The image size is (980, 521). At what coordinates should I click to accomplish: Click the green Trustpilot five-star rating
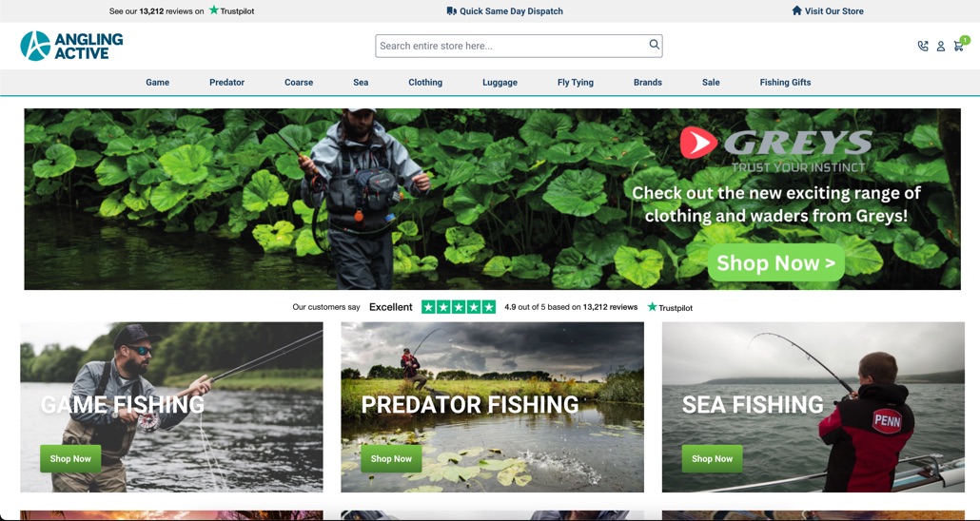click(x=458, y=307)
